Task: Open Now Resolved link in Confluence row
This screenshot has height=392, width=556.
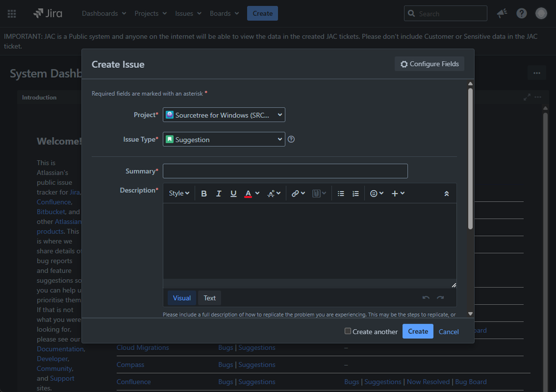Action: tap(428, 382)
